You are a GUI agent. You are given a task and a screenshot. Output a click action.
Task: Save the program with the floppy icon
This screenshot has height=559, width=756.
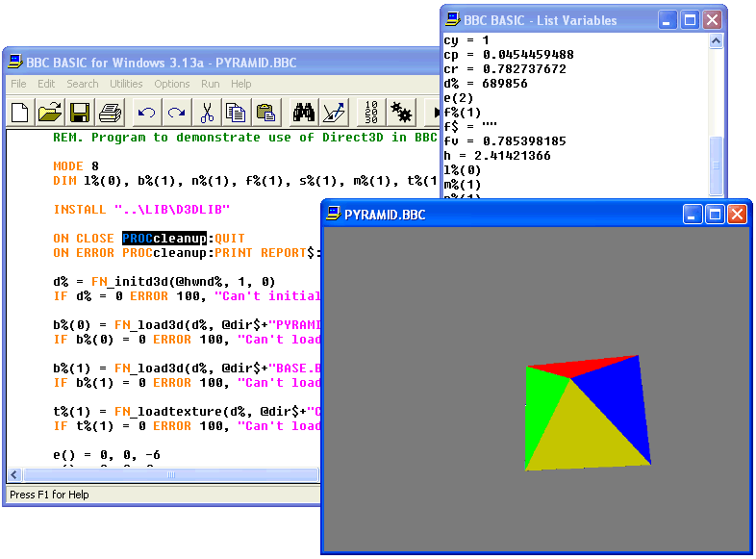pyautogui.click(x=79, y=113)
